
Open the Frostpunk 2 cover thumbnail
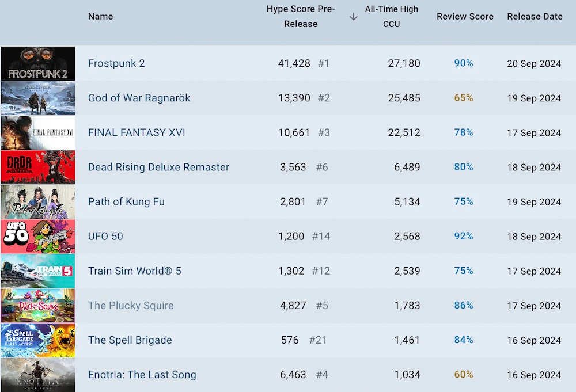pyautogui.click(x=37, y=63)
